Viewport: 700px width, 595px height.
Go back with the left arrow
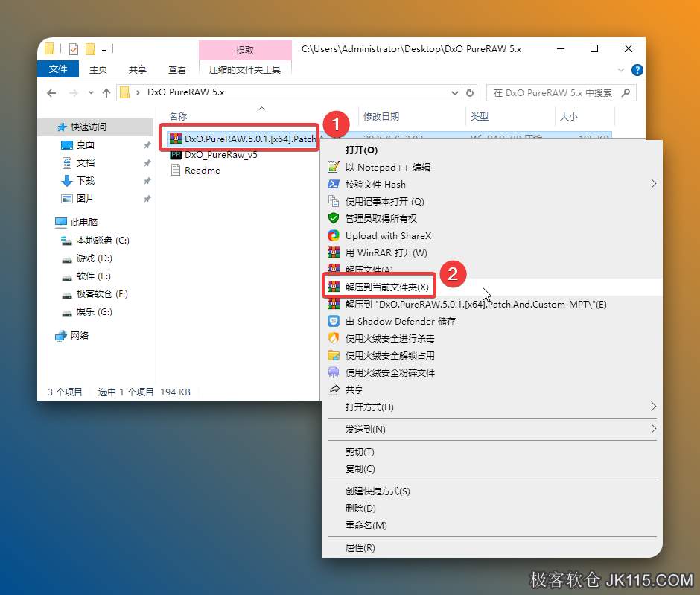51,93
